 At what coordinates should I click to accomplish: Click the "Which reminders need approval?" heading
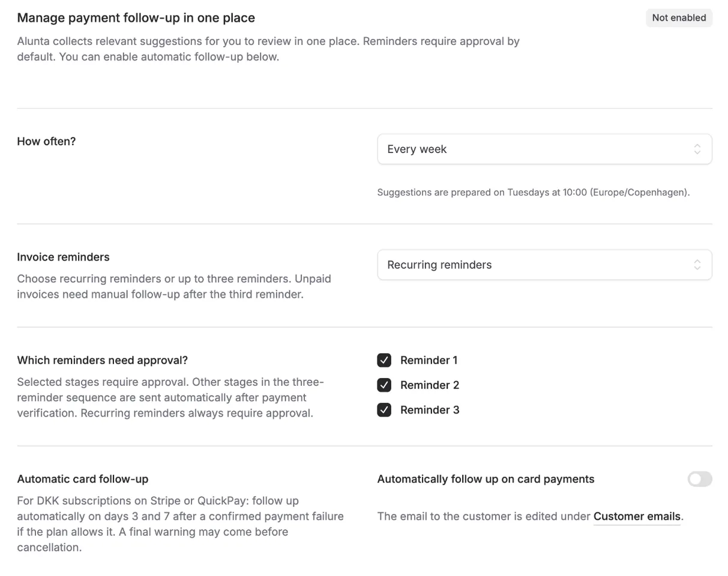[103, 361]
